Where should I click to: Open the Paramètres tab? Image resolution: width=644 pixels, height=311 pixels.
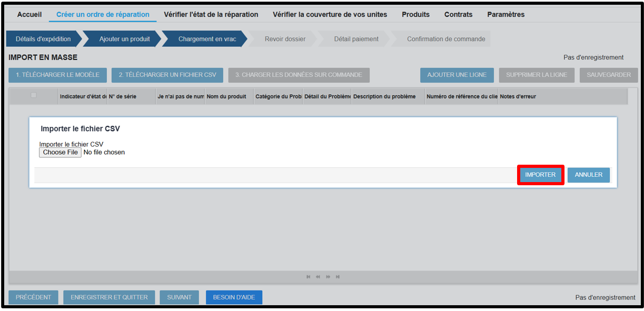[x=506, y=15]
